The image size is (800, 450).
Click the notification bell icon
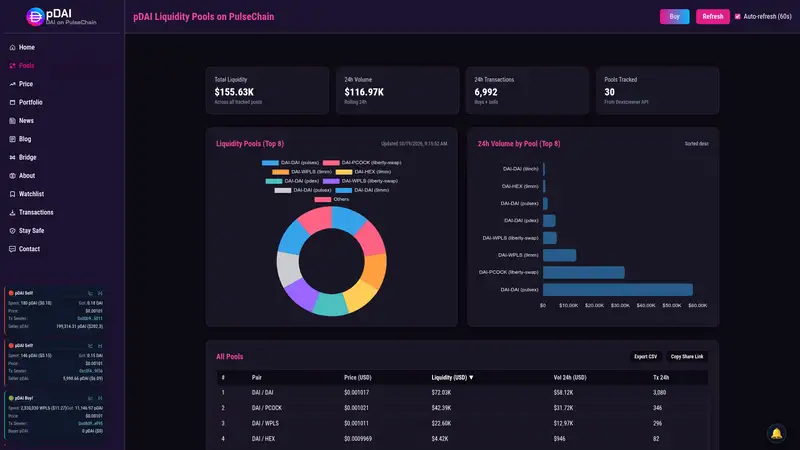coord(777,434)
